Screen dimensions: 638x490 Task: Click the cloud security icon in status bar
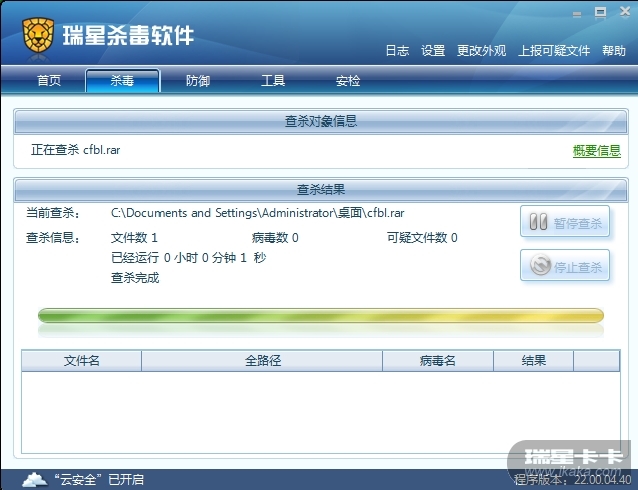coord(35,479)
